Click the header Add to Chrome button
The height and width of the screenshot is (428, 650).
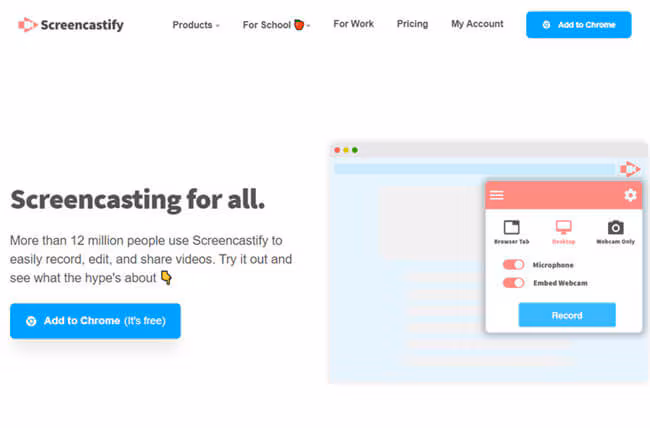(579, 25)
